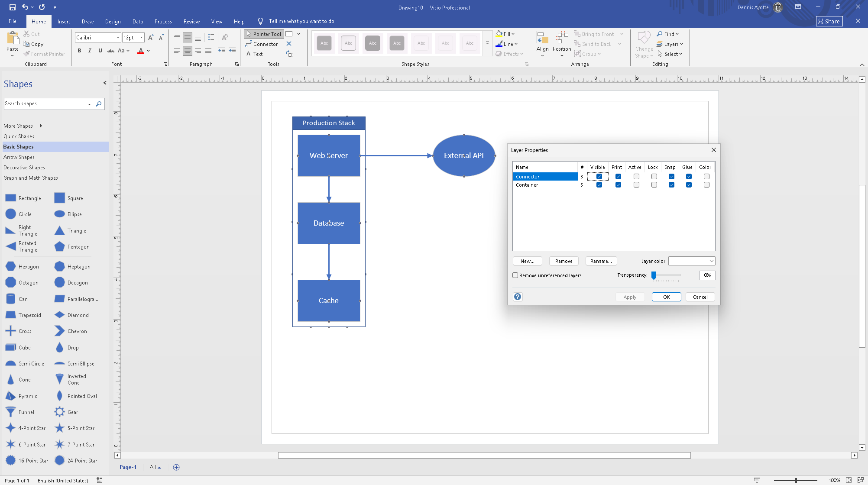Click OK in Layer Properties
Screen dimensions: 868x485
pos(666,297)
